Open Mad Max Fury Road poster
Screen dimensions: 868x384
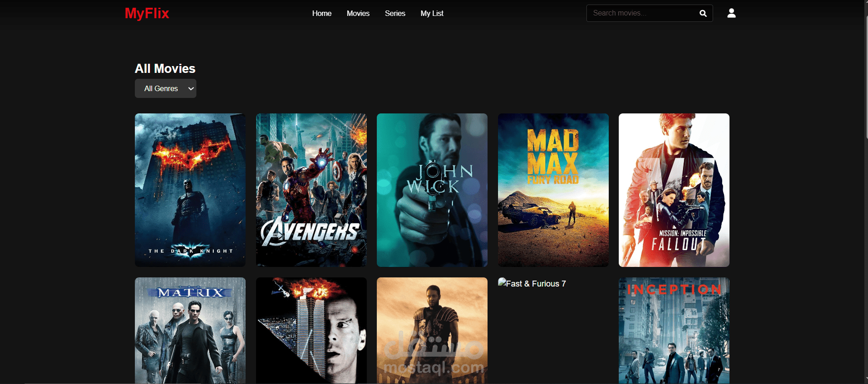(553, 190)
